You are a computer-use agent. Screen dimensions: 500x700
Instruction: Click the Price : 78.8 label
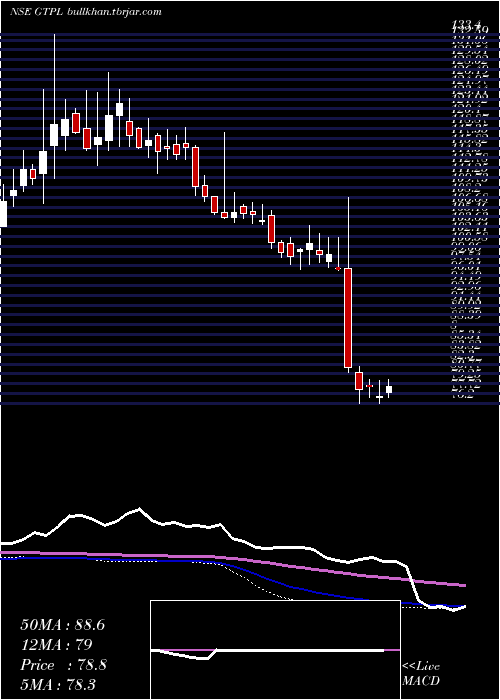coord(63,665)
